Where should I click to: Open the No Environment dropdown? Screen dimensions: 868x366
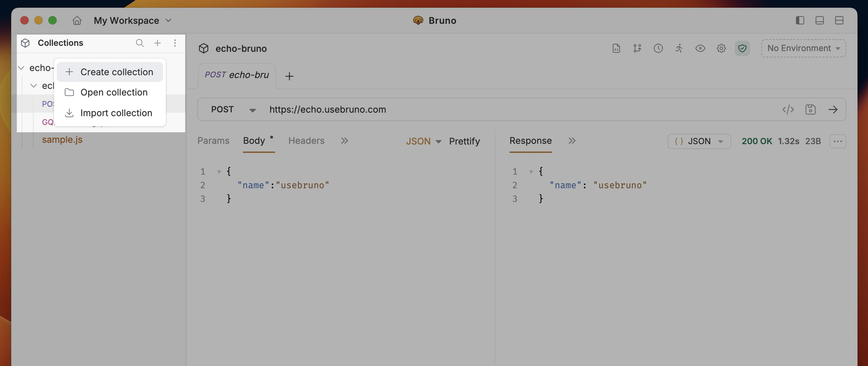tap(803, 48)
